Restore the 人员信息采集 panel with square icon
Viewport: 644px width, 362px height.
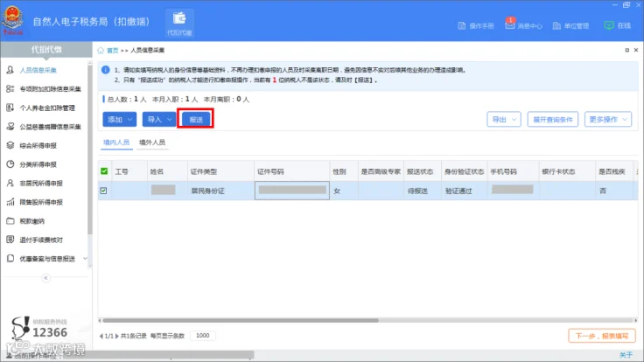[626, 50]
